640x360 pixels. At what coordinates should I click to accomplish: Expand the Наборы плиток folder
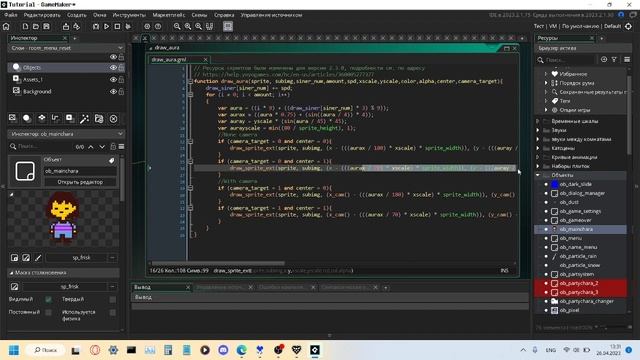click(x=538, y=166)
